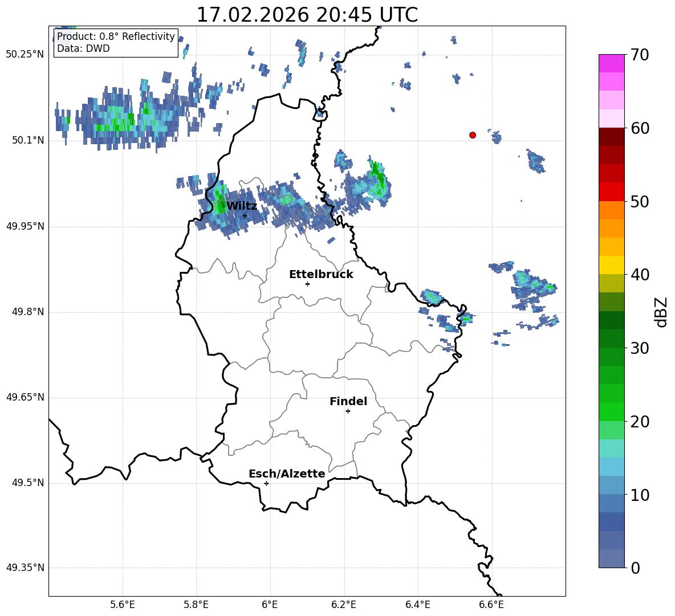This screenshot has height=616, width=675.
Task: Click the red dot radar site marker
Action: (473, 135)
